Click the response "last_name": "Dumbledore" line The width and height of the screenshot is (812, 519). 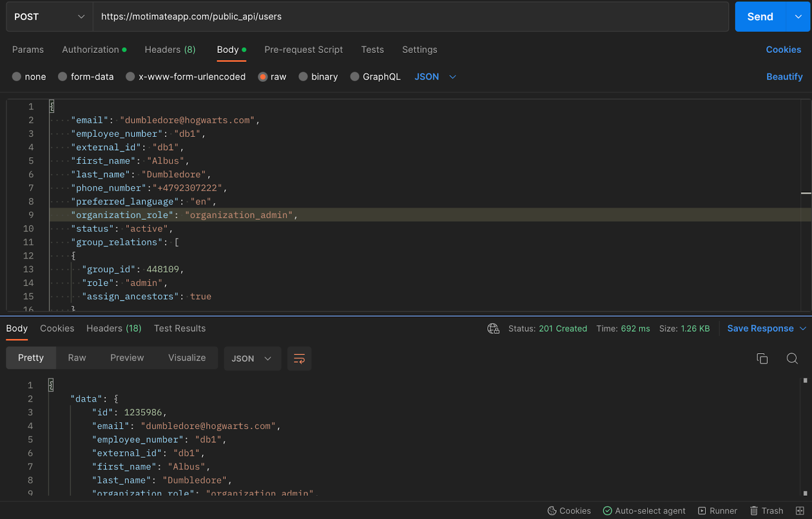pos(162,480)
